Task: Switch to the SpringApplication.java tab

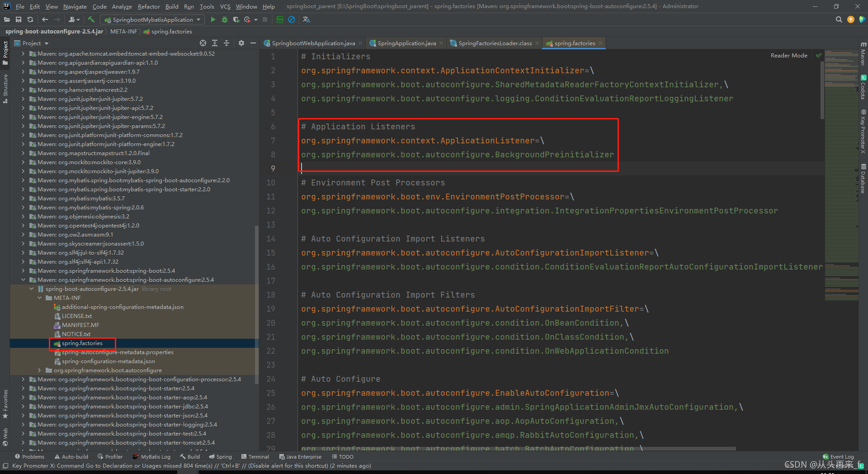Action: tap(406, 43)
